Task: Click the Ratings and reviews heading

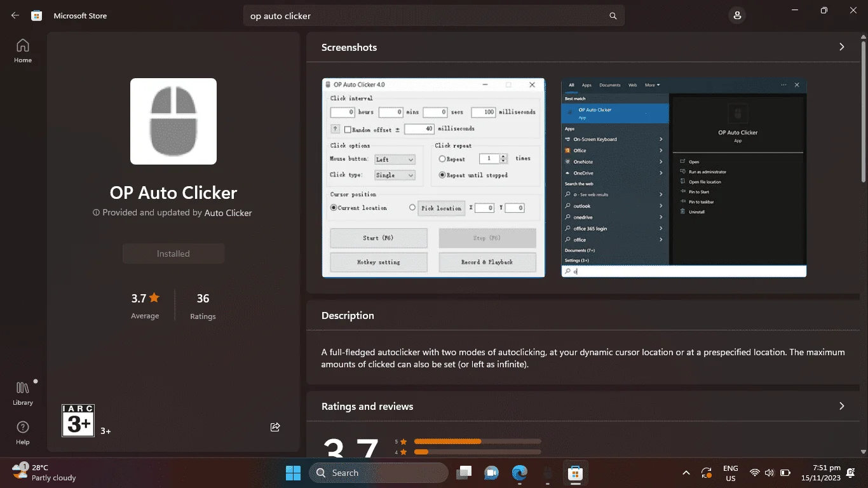Action: pos(367,406)
